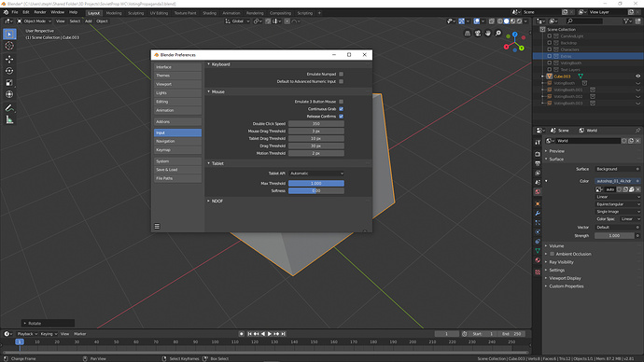
Task: Open the Physics properties tab icon
Action: [538, 232]
